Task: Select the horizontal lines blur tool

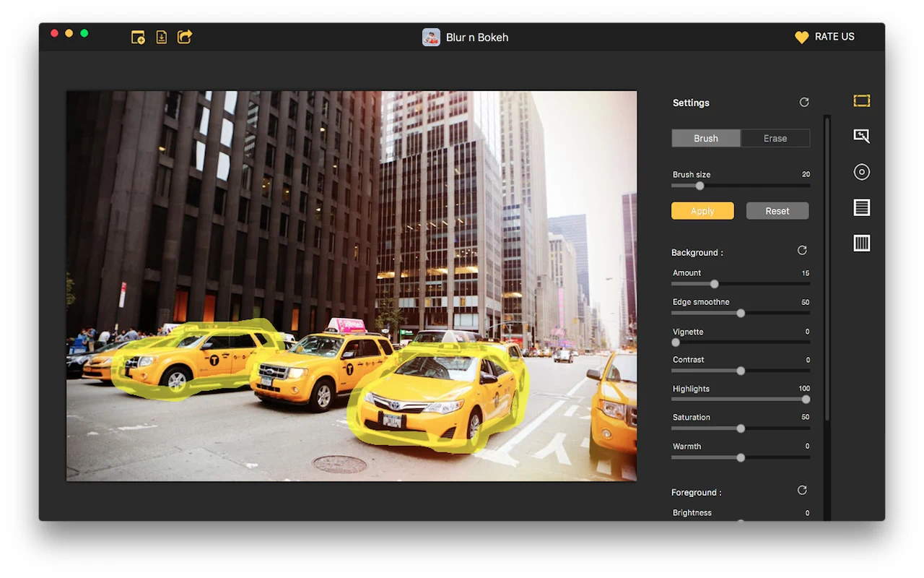Action: point(861,208)
